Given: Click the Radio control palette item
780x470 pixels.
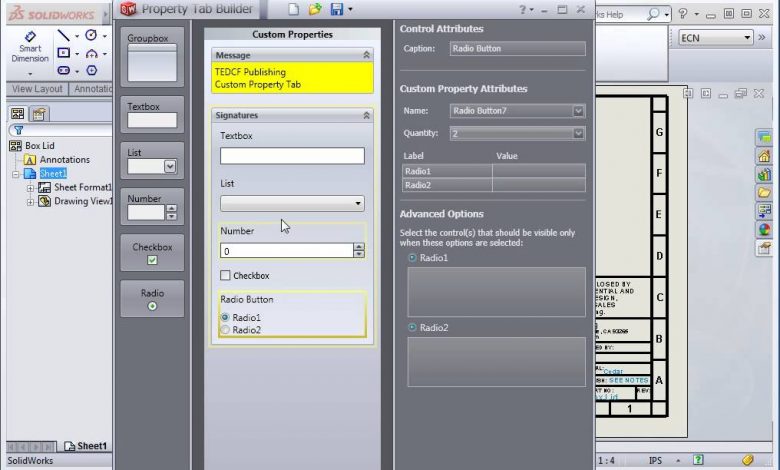Looking at the screenshot, I should 152,298.
